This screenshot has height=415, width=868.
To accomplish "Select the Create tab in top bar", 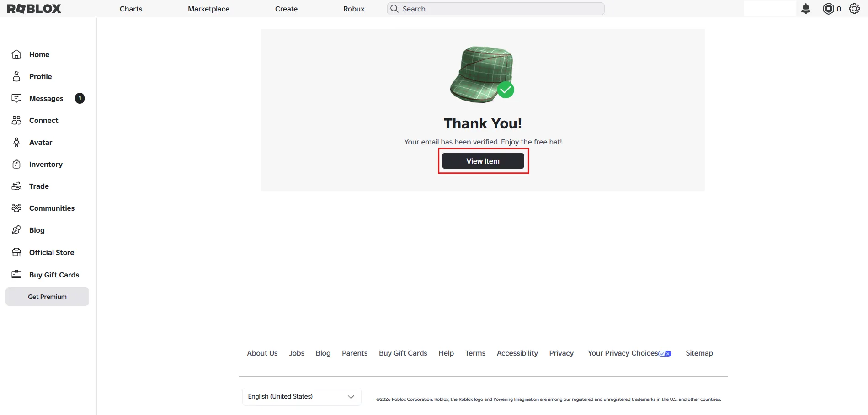I will pyautogui.click(x=286, y=9).
